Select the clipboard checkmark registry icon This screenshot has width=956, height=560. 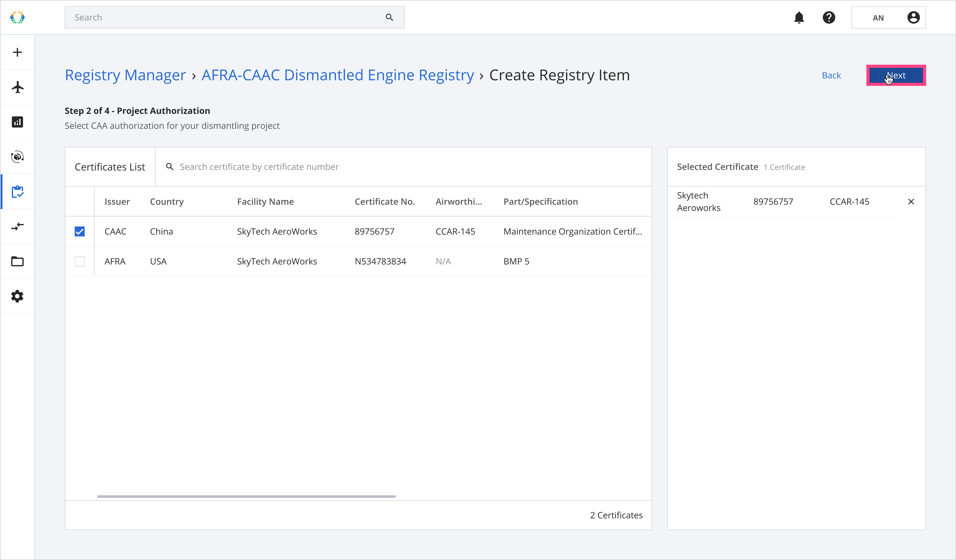point(17,192)
